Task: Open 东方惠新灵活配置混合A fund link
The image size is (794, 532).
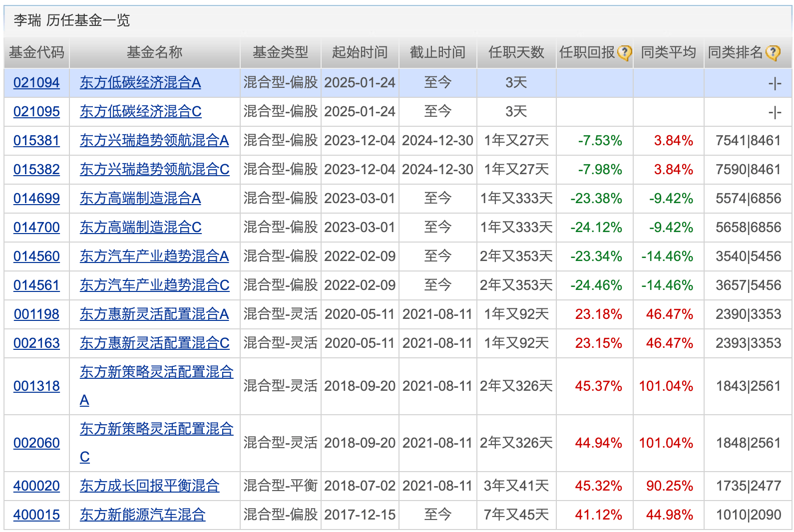Action: (154, 314)
